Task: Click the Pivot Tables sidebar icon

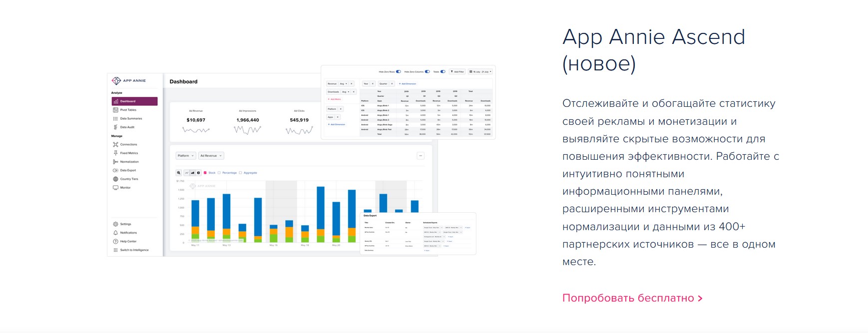Action: pos(116,110)
